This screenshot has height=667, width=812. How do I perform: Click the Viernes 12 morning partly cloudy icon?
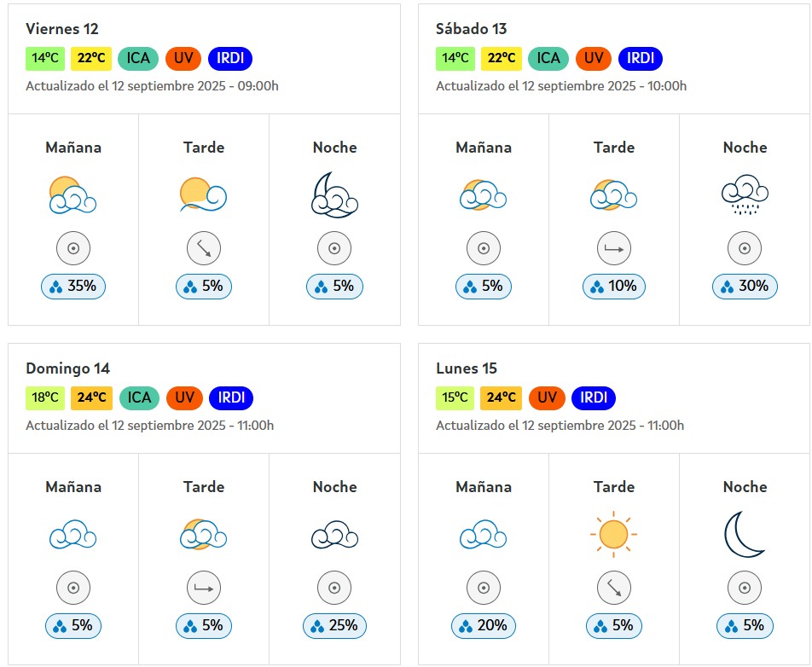(73, 195)
